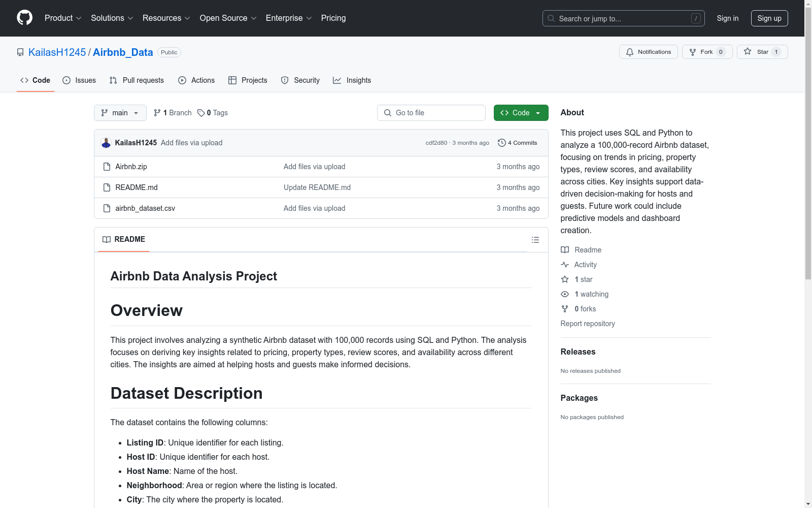
Task: Switch to the Actions tab
Action: (x=196, y=80)
